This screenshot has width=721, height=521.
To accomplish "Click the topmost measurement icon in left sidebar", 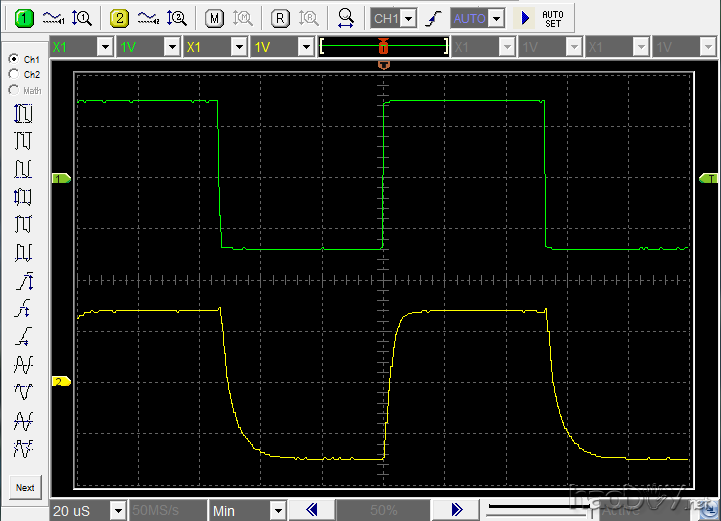I will point(23,112).
